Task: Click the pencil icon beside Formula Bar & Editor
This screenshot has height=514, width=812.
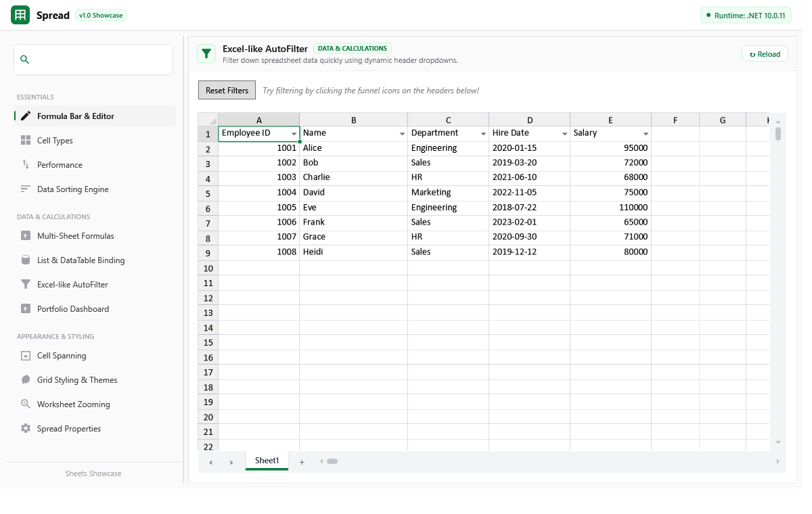Action: [26, 116]
